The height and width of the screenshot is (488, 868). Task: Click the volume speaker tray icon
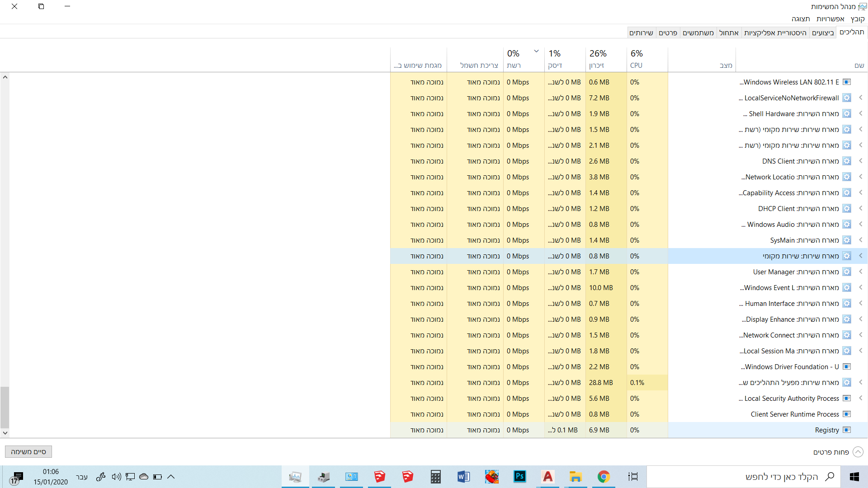point(116,477)
